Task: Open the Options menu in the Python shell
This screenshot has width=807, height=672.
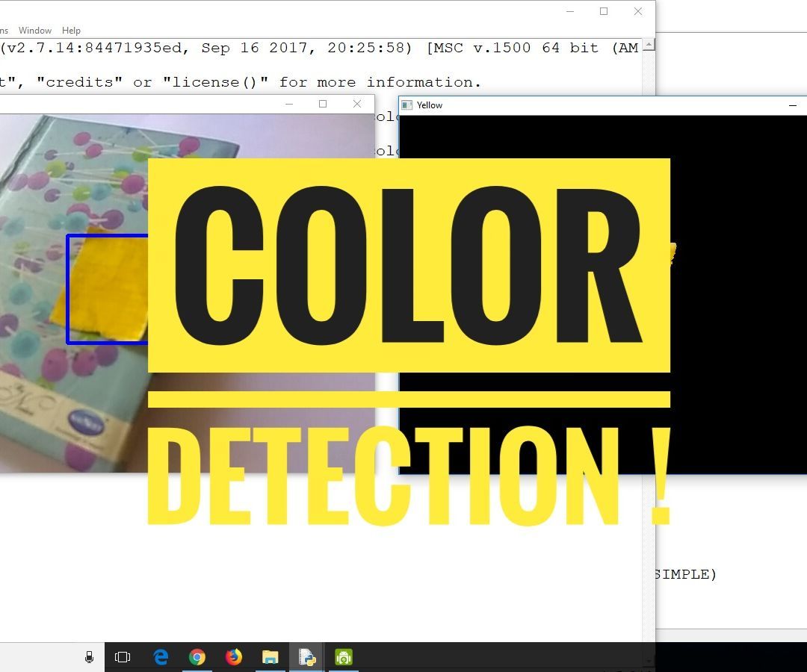Action: [x=4, y=31]
